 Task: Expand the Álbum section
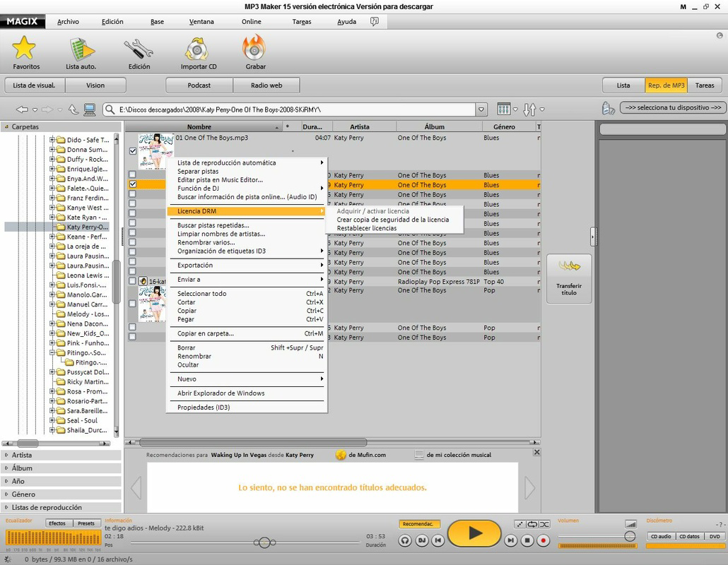coord(61,468)
